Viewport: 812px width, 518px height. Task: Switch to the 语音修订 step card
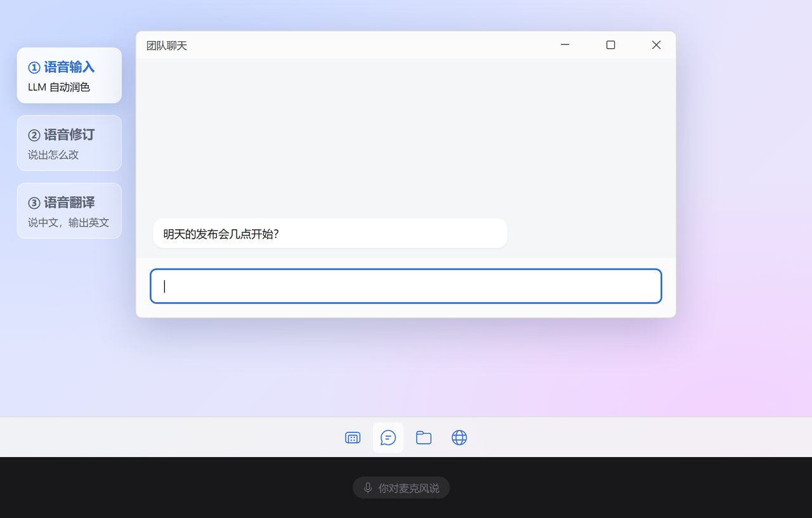[x=69, y=143]
